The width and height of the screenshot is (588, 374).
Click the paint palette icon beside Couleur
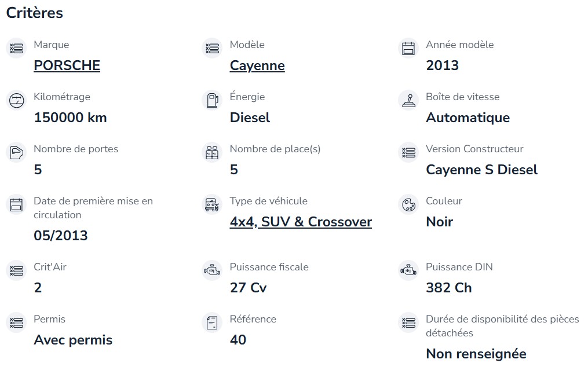408,204
